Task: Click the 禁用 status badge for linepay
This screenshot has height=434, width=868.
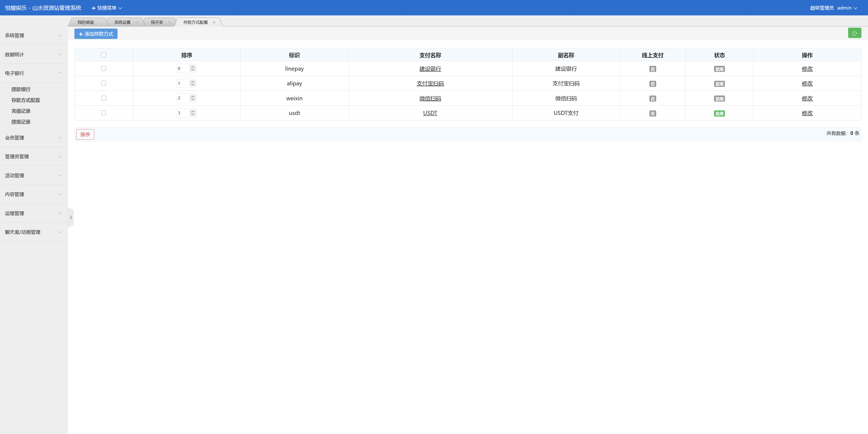Action: coord(719,69)
